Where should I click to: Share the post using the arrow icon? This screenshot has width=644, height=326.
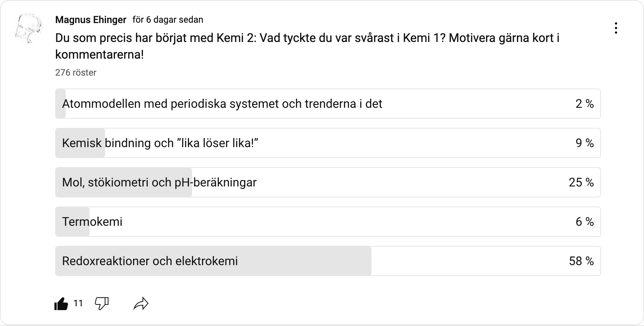(141, 303)
